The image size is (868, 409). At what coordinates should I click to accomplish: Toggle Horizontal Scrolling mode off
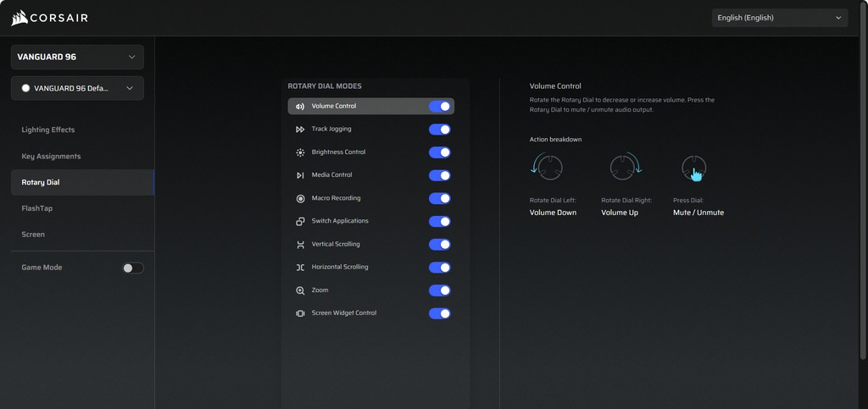point(439,268)
